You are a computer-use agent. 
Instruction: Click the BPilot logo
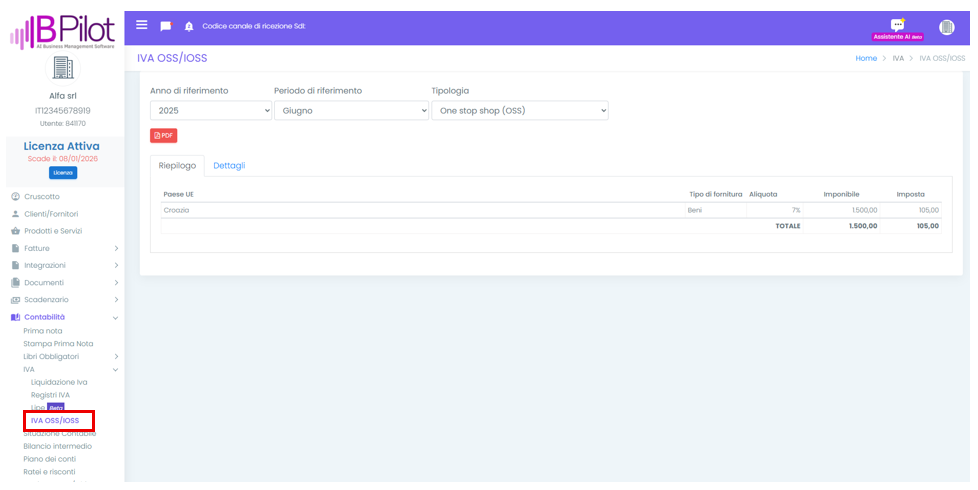(62, 32)
